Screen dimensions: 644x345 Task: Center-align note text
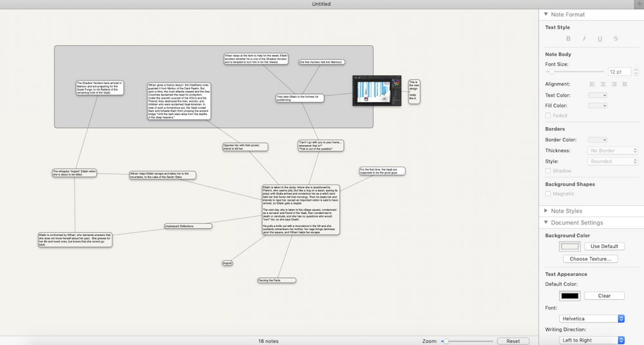click(x=603, y=84)
